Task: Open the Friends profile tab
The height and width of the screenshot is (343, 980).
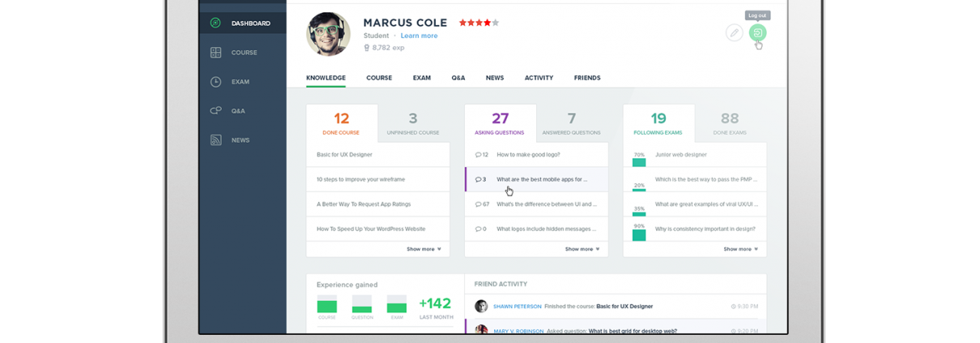Action: [587, 78]
